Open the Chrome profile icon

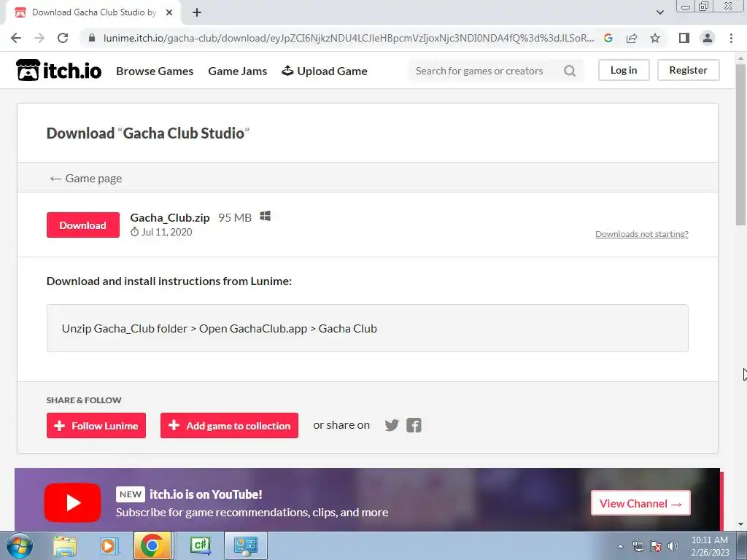(708, 38)
